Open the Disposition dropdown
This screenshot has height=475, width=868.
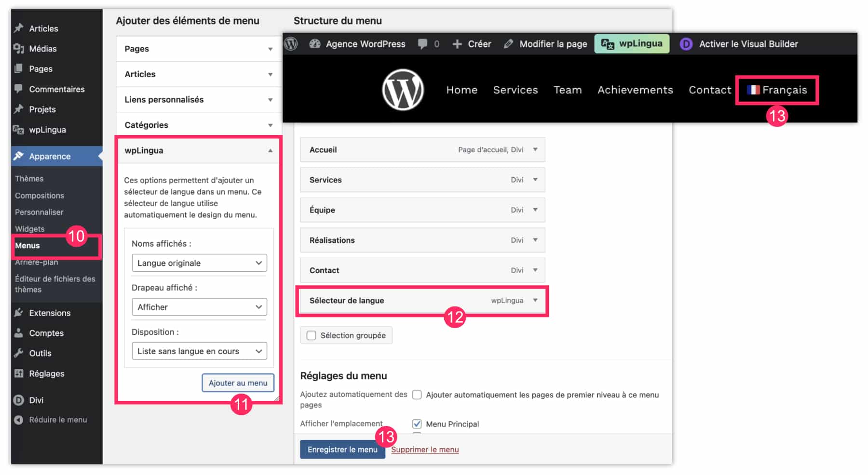199,351
